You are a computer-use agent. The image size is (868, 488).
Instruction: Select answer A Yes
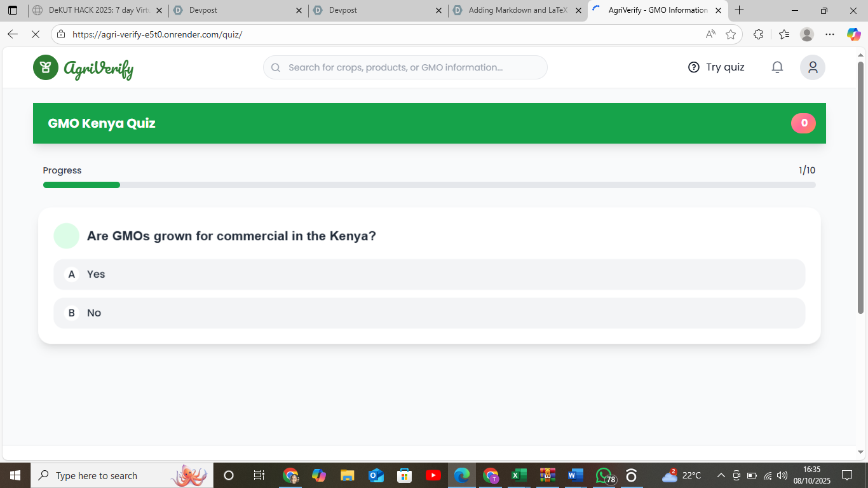[430, 274]
